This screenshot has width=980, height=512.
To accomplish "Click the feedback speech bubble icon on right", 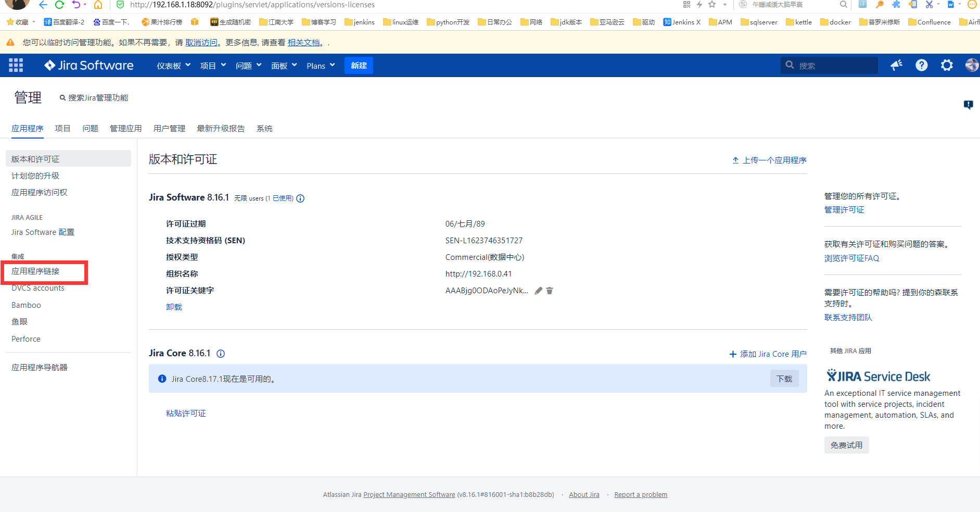I will (x=968, y=105).
